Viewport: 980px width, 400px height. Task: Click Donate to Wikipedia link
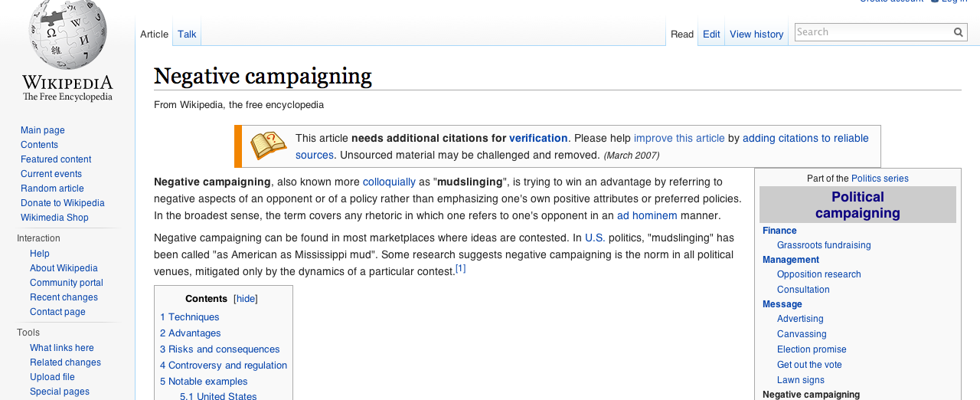[x=63, y=203]
